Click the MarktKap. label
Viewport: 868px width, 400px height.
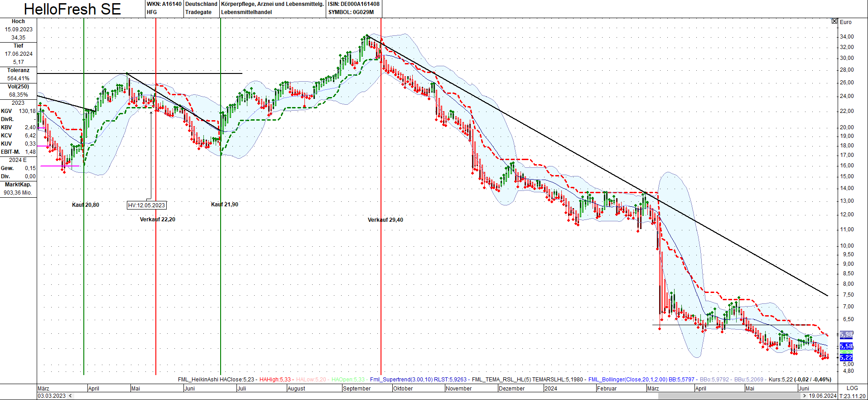[x=18, y=185]
